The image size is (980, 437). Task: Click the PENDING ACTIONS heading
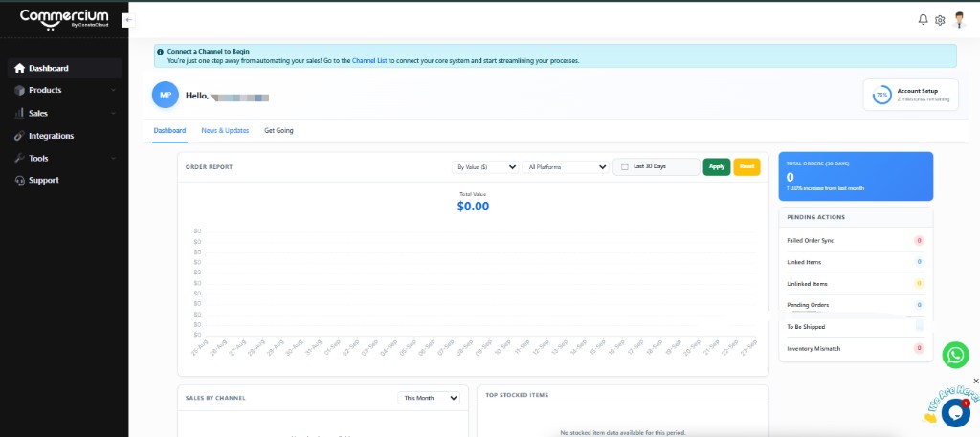tap(815, 217)
